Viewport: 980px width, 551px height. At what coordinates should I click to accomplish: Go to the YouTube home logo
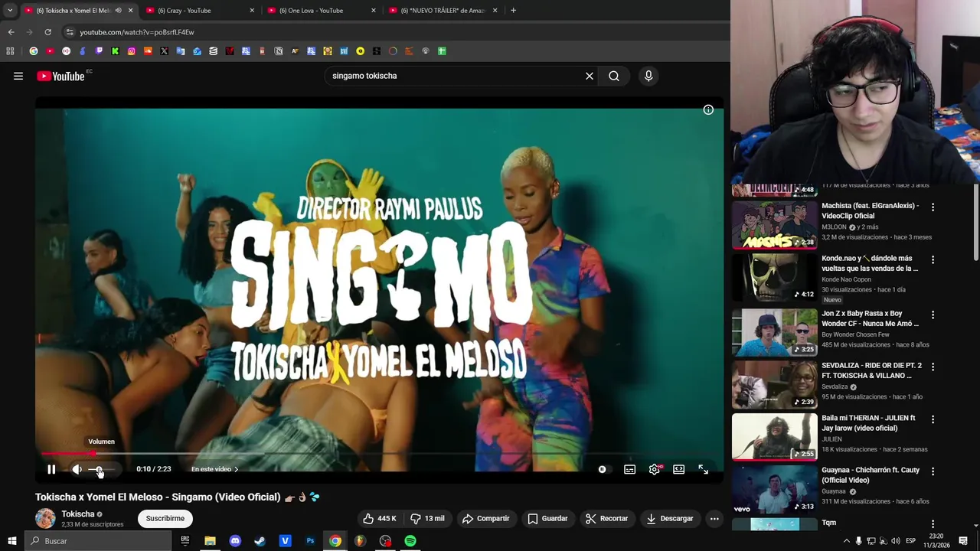[60, 76]
